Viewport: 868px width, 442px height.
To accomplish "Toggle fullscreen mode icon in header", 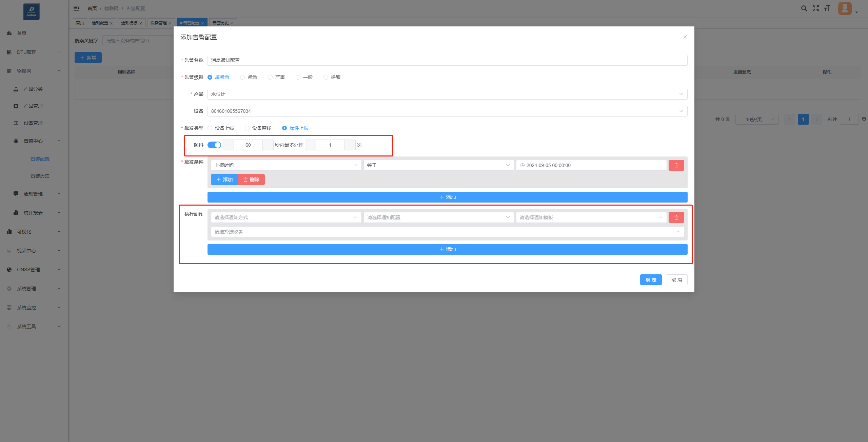I will click(x=815, y=8).
